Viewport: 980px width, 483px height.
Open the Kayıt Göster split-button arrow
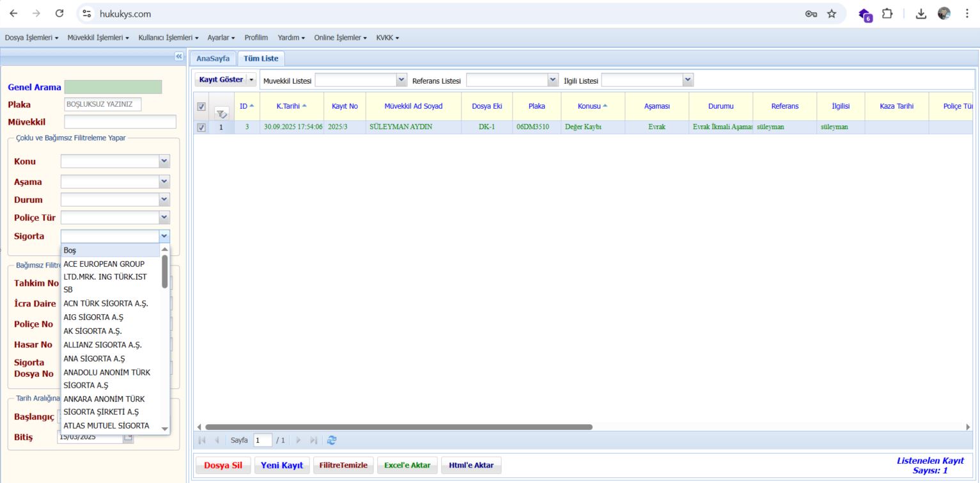(x=252, y=80)
